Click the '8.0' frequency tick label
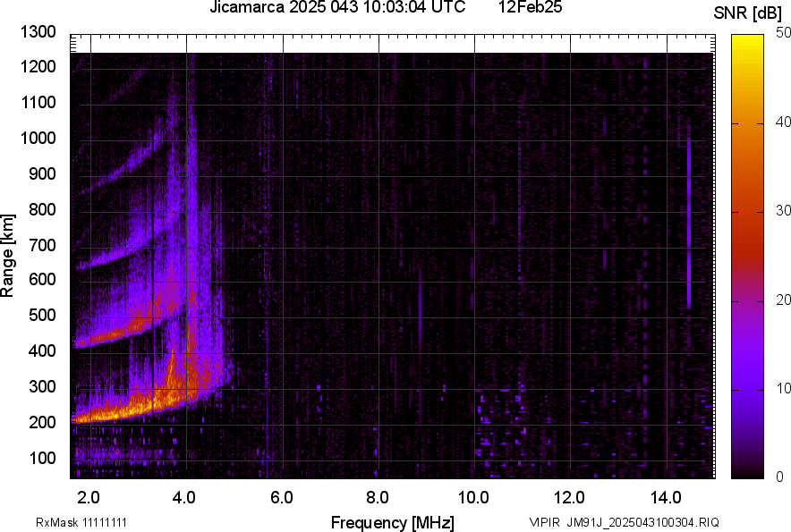The height and width of the screenshot is (532, 791). pyautogui.click(x=378, y=497)
